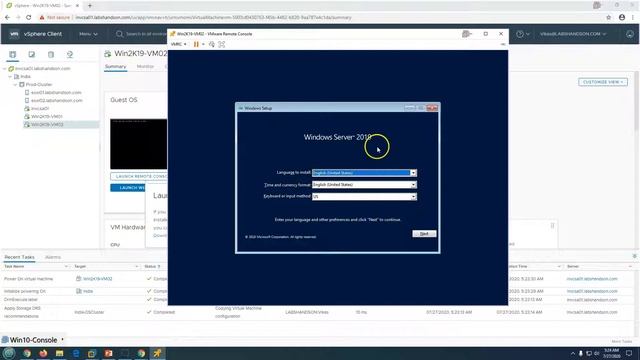Click the Customize View button
Viewport: 640px width, 360px height.
click(x=603, y=82)
